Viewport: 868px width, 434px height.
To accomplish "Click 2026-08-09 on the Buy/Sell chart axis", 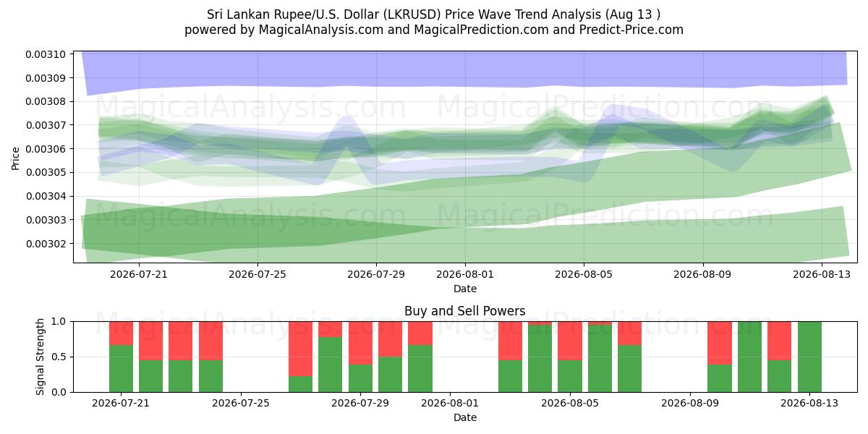I will (689, 404).
